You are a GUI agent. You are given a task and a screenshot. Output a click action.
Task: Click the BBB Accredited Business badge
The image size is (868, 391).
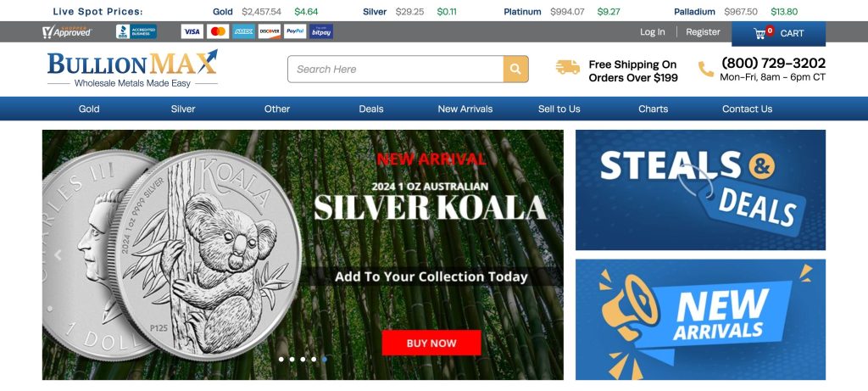pyautogui.click(x=136, y=31)
